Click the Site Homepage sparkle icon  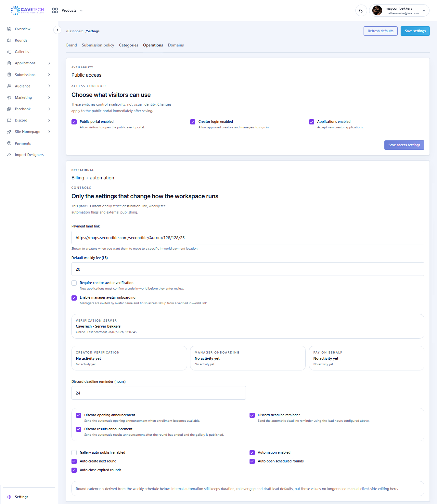click(x=9, y=132)
